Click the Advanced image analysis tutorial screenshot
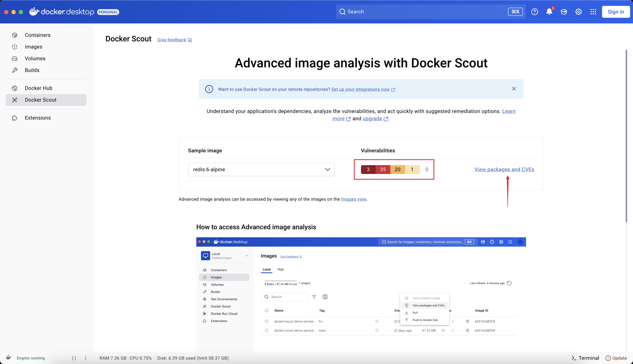The image size is (633, 364). (361, 294)
